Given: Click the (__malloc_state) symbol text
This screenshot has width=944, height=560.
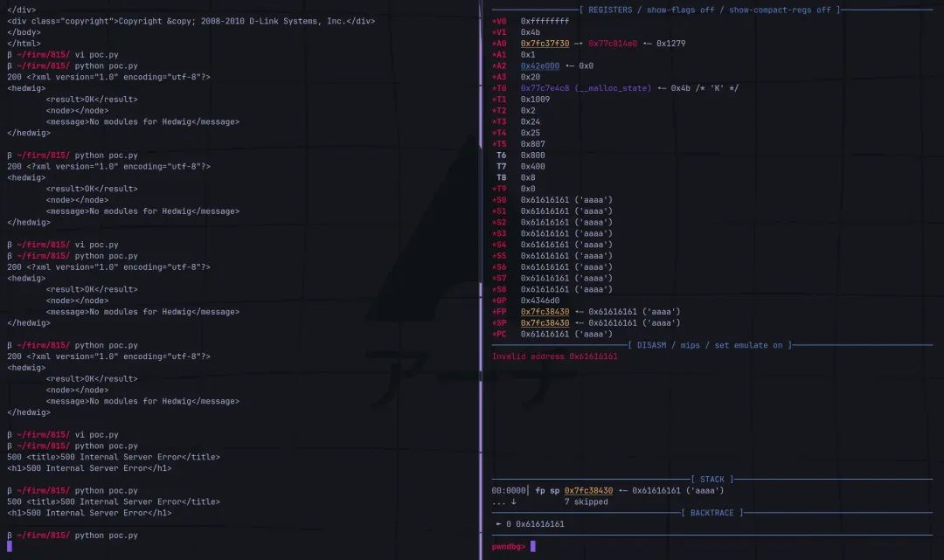Looking at the screenshot, I should (x=612, y=88).
